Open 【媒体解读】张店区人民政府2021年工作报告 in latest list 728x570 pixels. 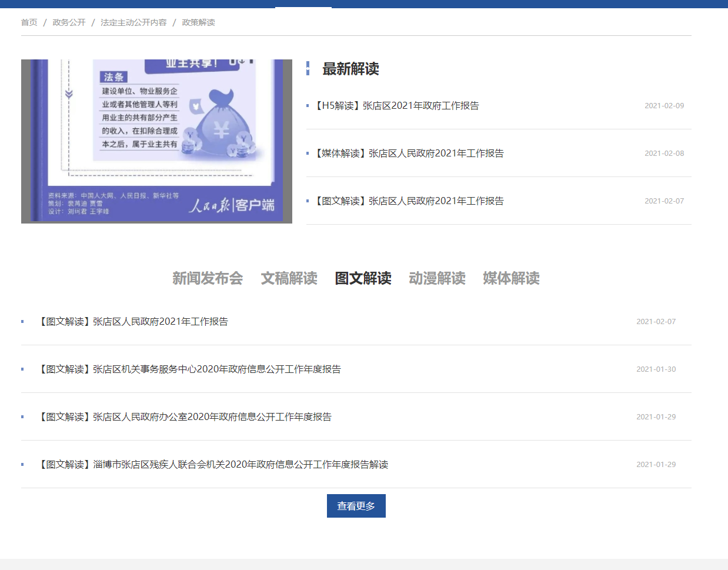click(409, 154)
